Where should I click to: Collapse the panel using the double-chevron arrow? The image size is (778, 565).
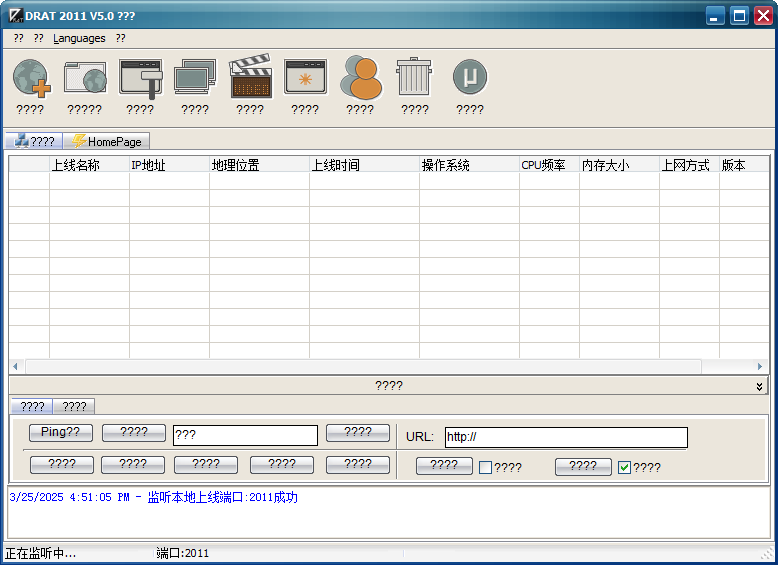point(759,386)
